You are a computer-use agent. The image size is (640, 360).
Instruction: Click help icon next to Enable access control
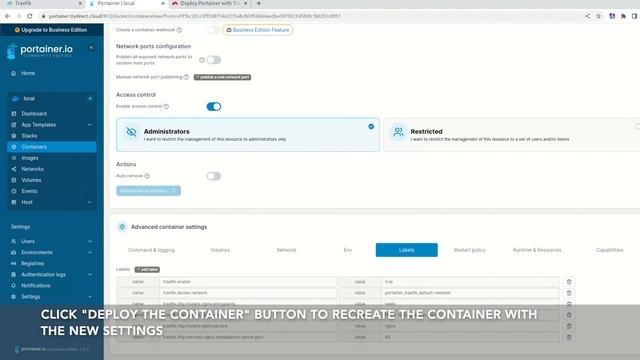[x=166, y=106]
